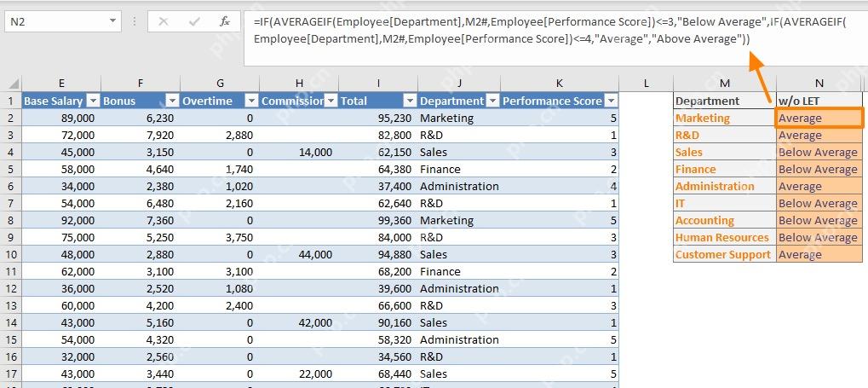Click the Below Average result next to Accounting

(x=819, y=220)
